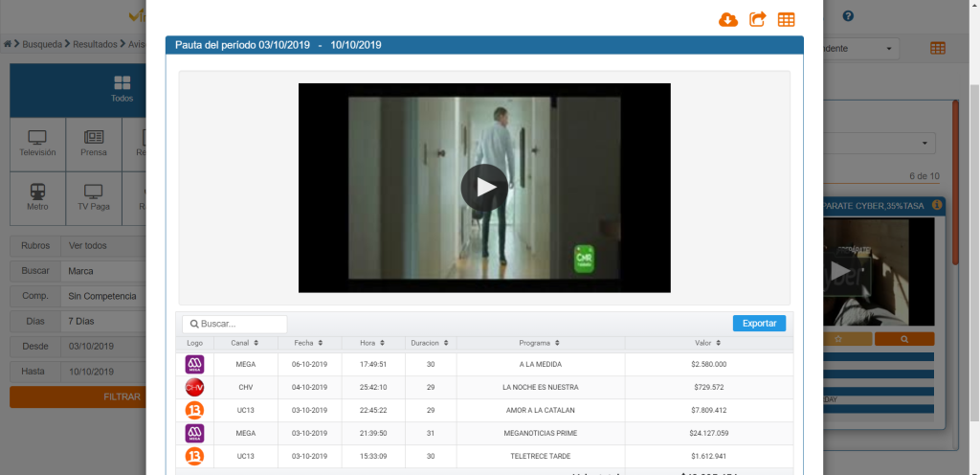Click the Buscar search field in table
This screenshot has width=980, height=475.
[234, 324]
